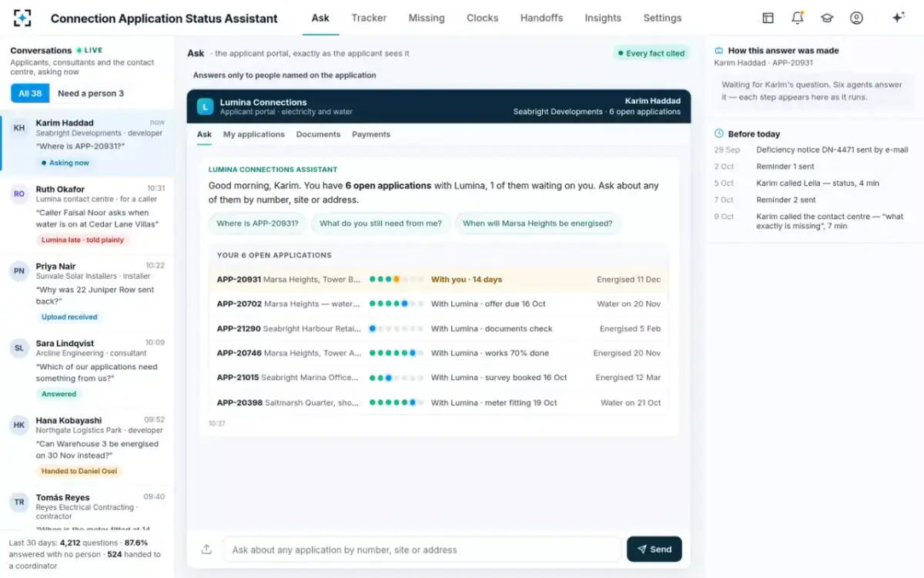Open application row APP-20746

click(x=438, y=353)
